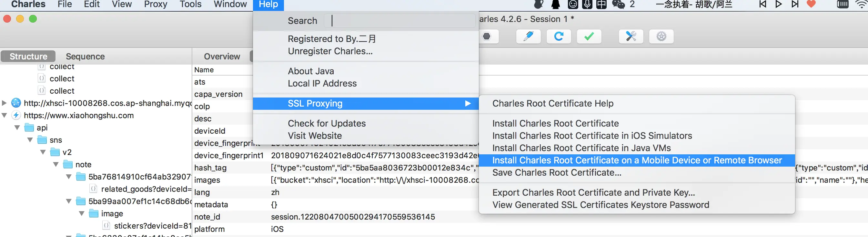Open the SSL Proxying submenu

click(366, 104)
